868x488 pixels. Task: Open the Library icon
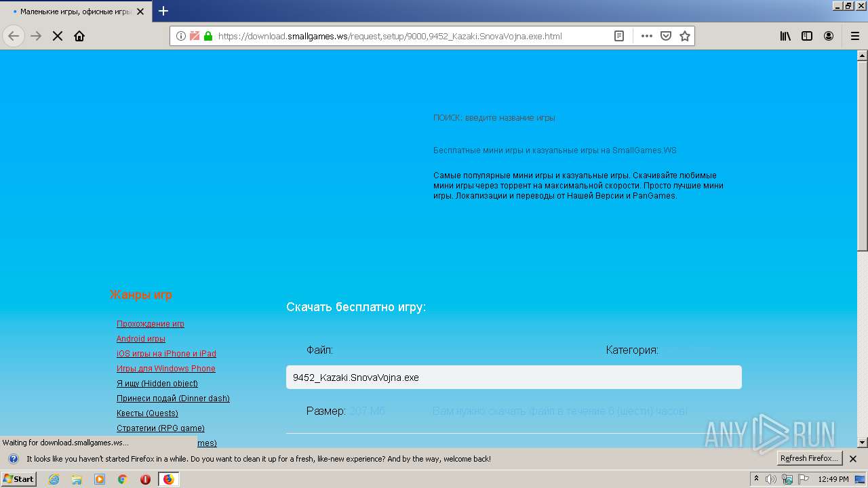pyautogui.click(x=785, y=36)
